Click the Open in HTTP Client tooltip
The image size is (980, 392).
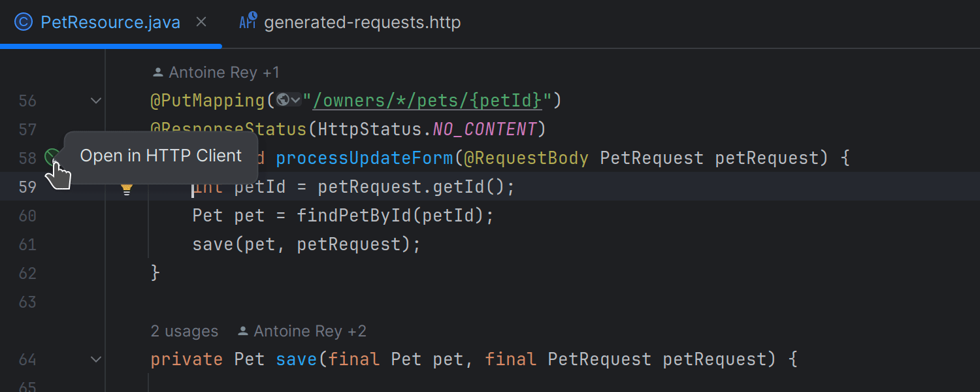[x=161, y=155]
